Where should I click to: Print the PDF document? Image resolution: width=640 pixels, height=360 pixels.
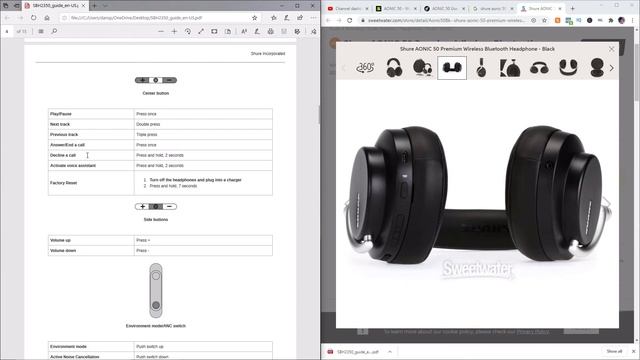click(x=271, y=31)
